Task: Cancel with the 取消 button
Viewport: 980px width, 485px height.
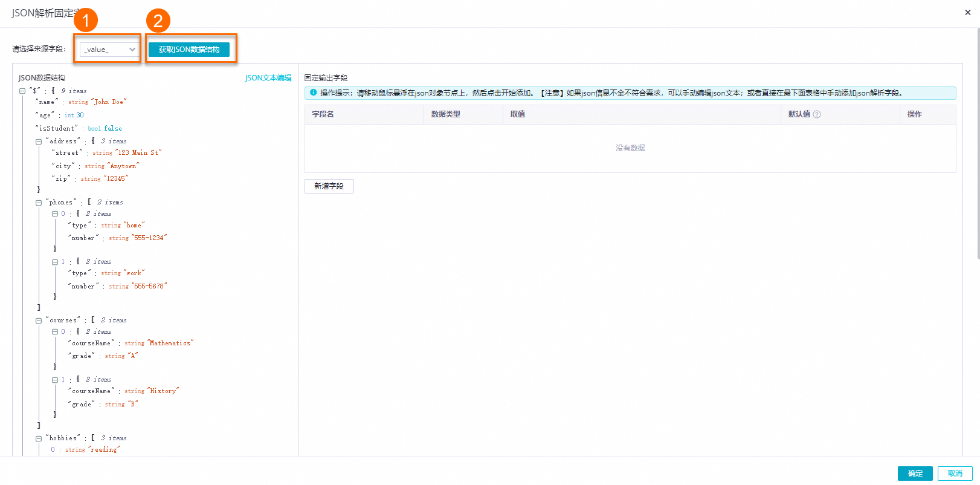Action: [x=955, y=474]
